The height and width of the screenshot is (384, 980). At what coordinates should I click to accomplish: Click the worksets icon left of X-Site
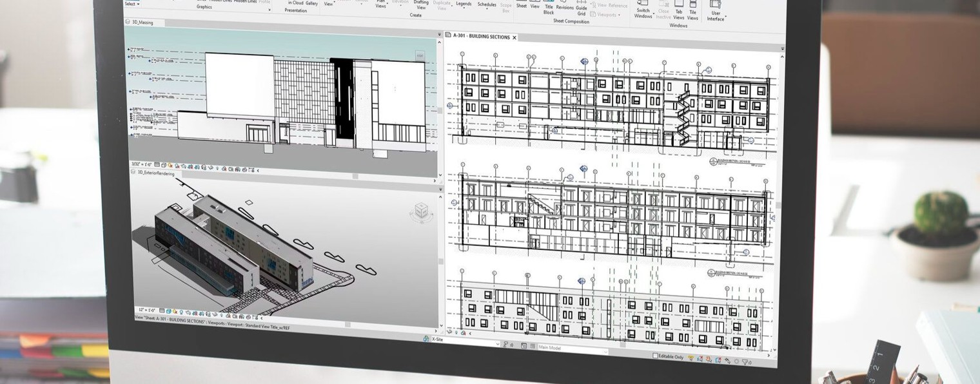[x=426, y=339]
